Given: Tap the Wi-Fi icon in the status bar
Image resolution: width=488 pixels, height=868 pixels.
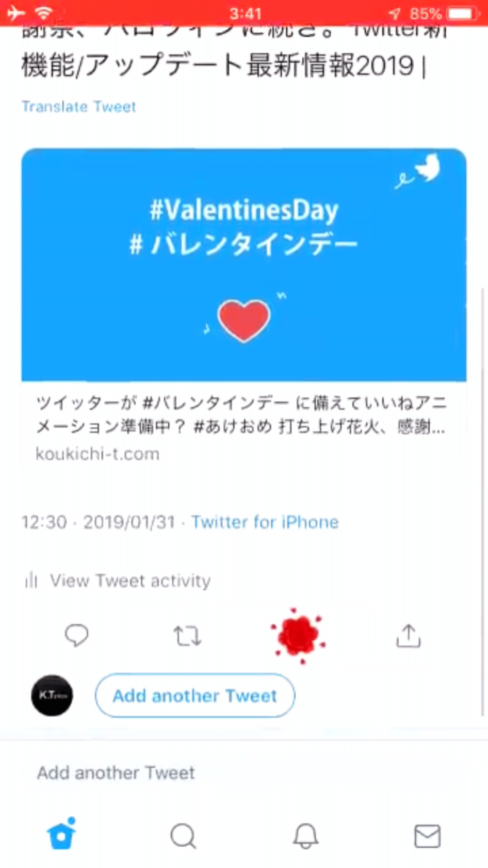Looking at the screenshot, I should click(x=43, y=13).
